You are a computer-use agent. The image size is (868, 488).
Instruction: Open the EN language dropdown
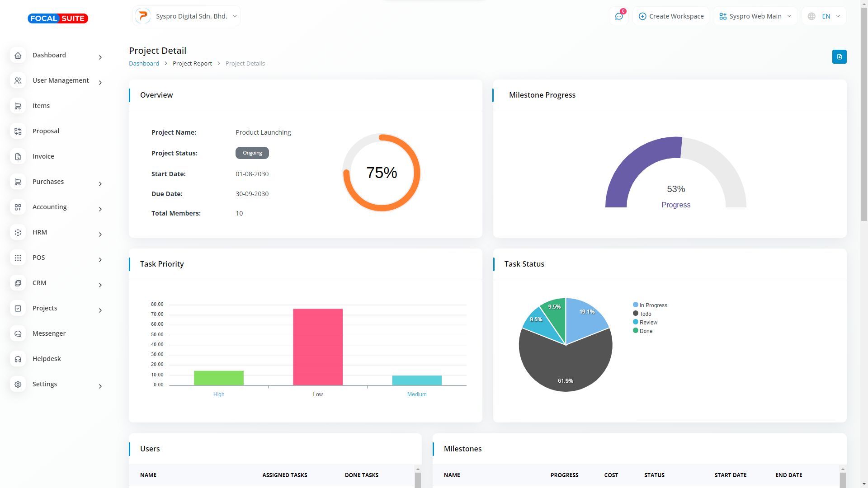pyautogui.click(x=825, y=16)
